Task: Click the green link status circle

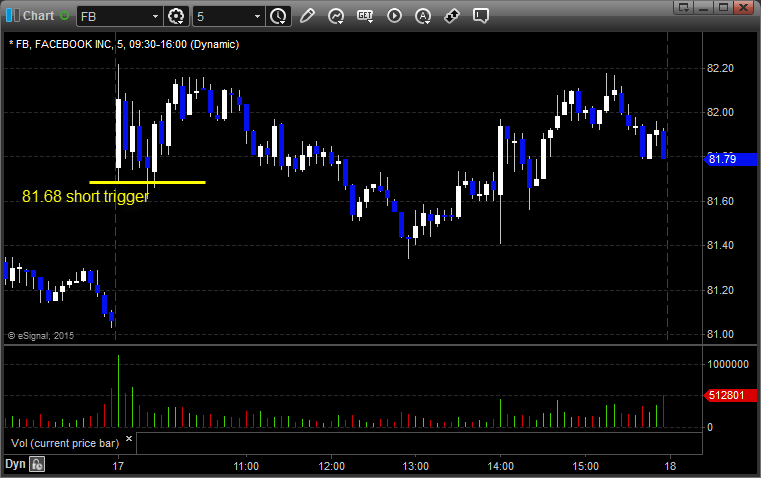Action: click(x=64, y=16)
